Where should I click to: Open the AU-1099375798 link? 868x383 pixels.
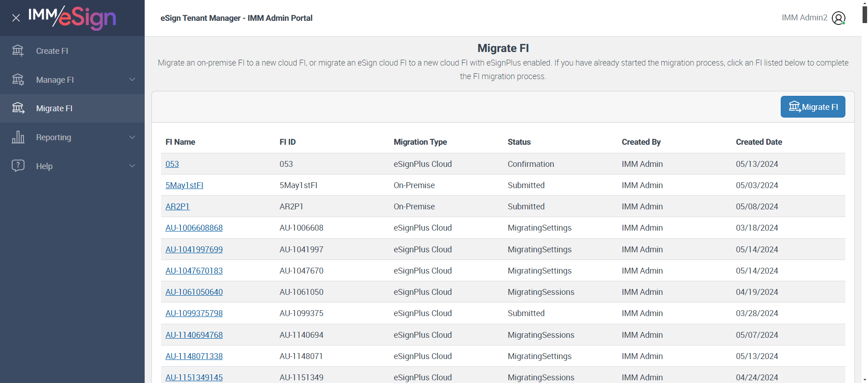[x=194, y=313]
